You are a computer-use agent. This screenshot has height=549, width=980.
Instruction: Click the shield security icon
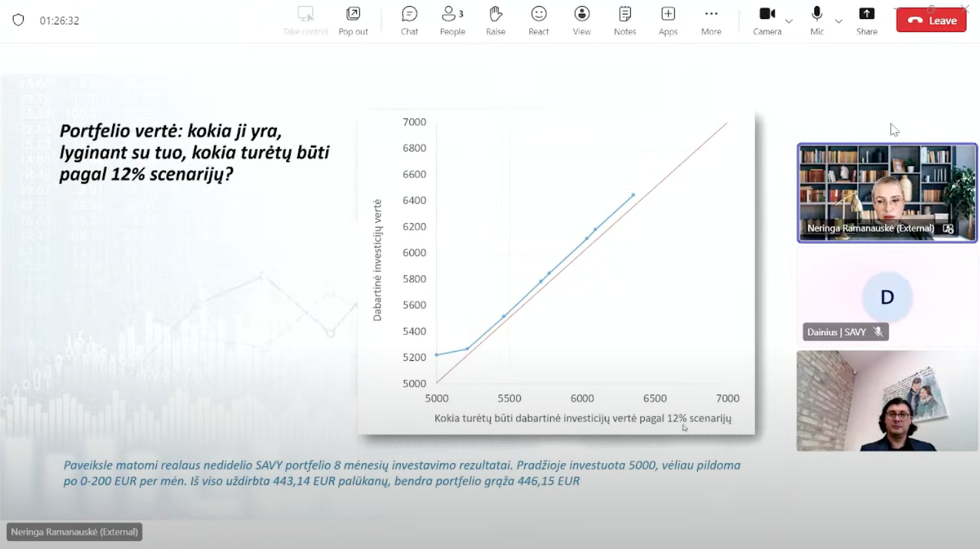point(18,20)
